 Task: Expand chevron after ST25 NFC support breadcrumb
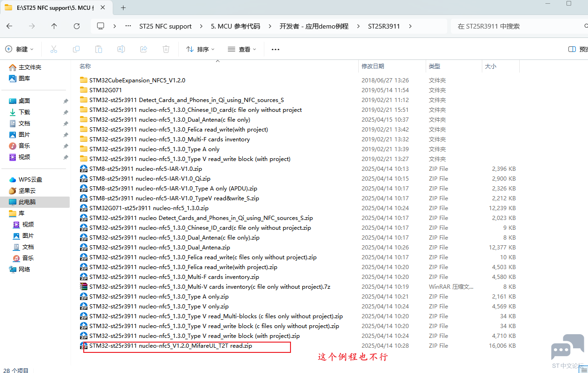pos(202,26)
